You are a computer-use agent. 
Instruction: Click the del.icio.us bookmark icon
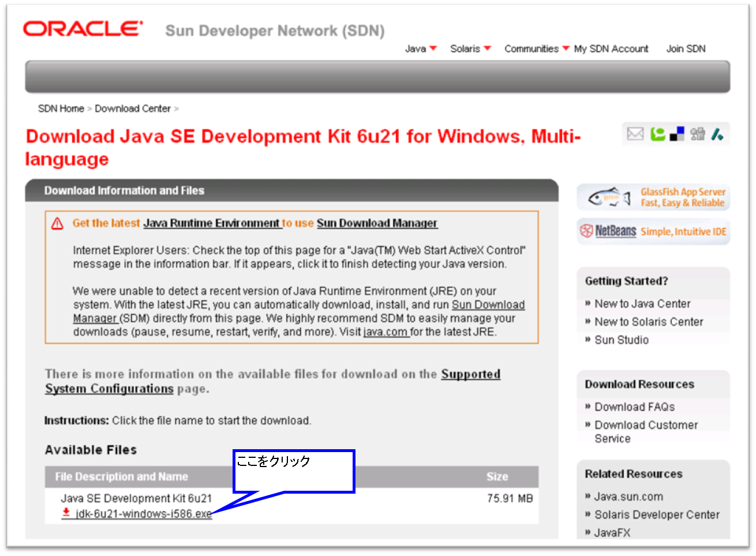coord(677,134)
